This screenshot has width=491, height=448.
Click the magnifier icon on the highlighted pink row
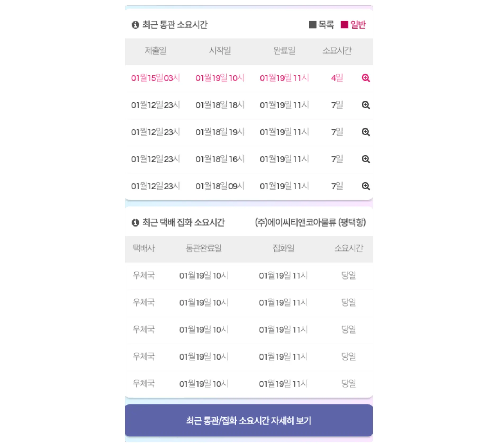click(x=366, y=78)
